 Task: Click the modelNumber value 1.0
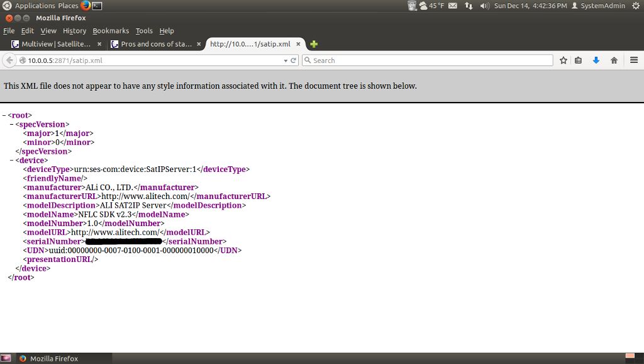[92, 224]
